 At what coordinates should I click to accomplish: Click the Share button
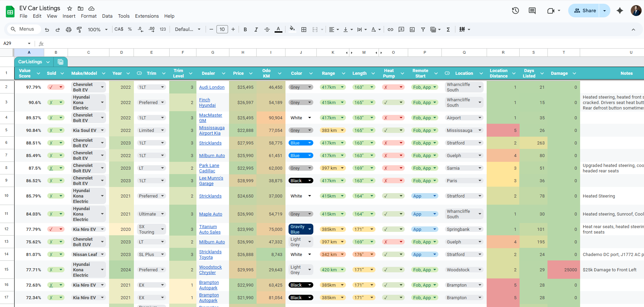585,11
